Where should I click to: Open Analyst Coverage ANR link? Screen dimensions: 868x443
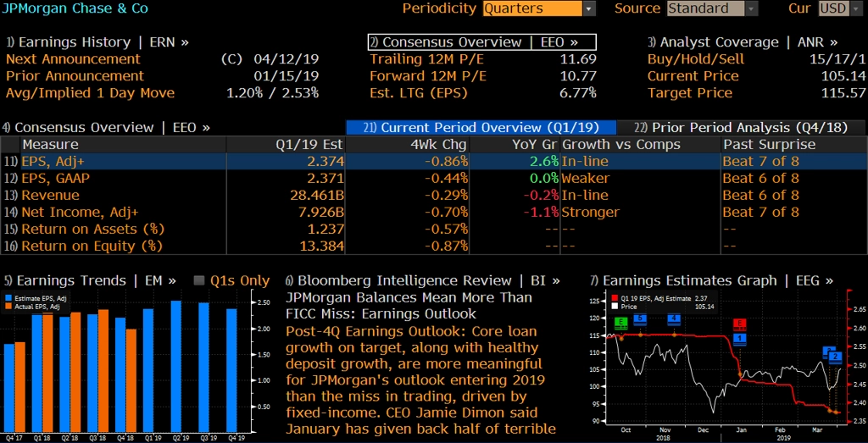pos(743,42)
